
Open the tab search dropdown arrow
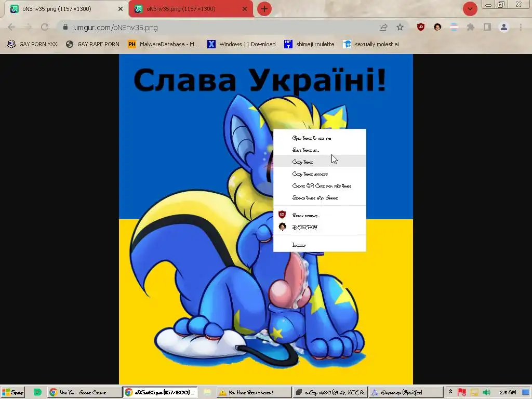click(x=470, y=9)
